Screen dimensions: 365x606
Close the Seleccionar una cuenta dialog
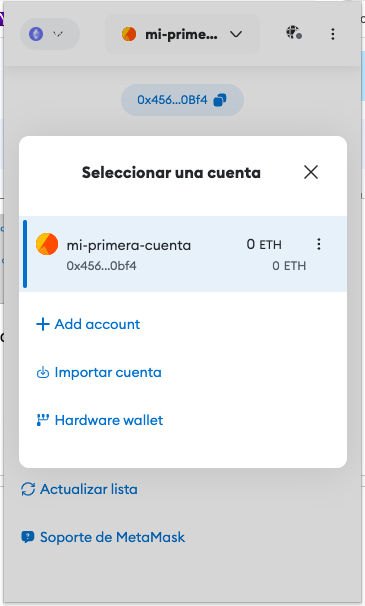pos(311,172)
